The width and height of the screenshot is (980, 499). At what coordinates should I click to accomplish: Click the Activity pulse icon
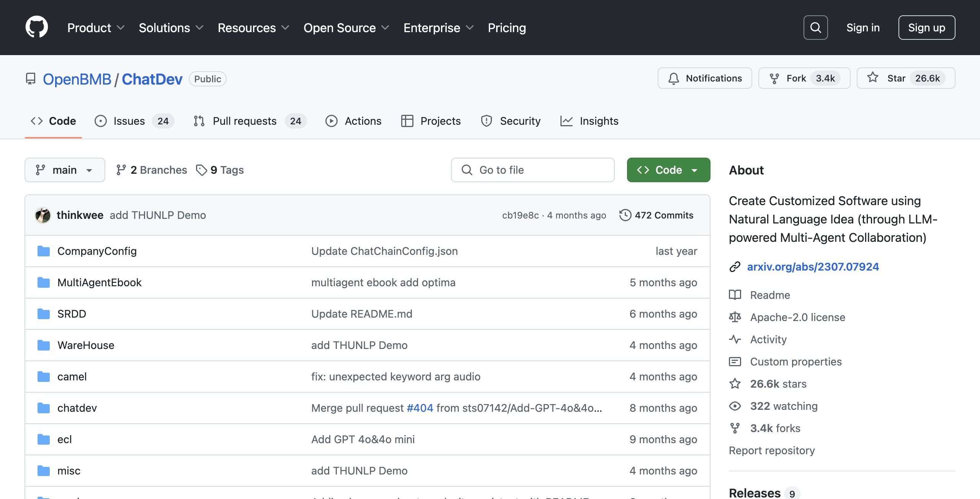coord(735,339)
